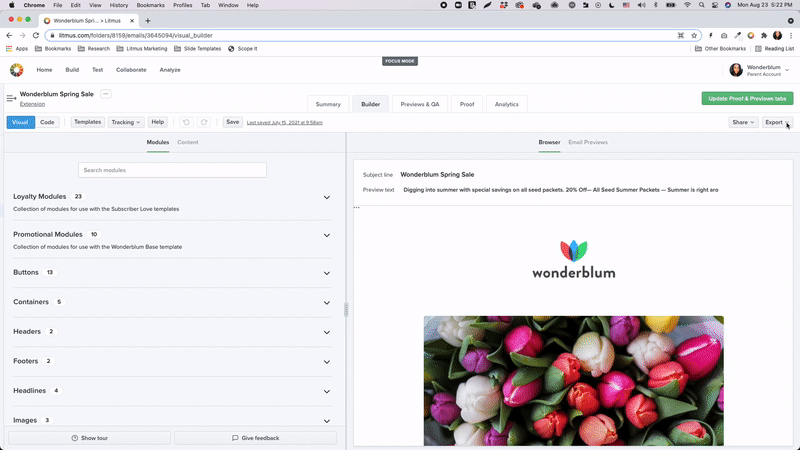800x450 pixels.
Task: Expand the Loyalty Modules section
Action: (327, 197)
